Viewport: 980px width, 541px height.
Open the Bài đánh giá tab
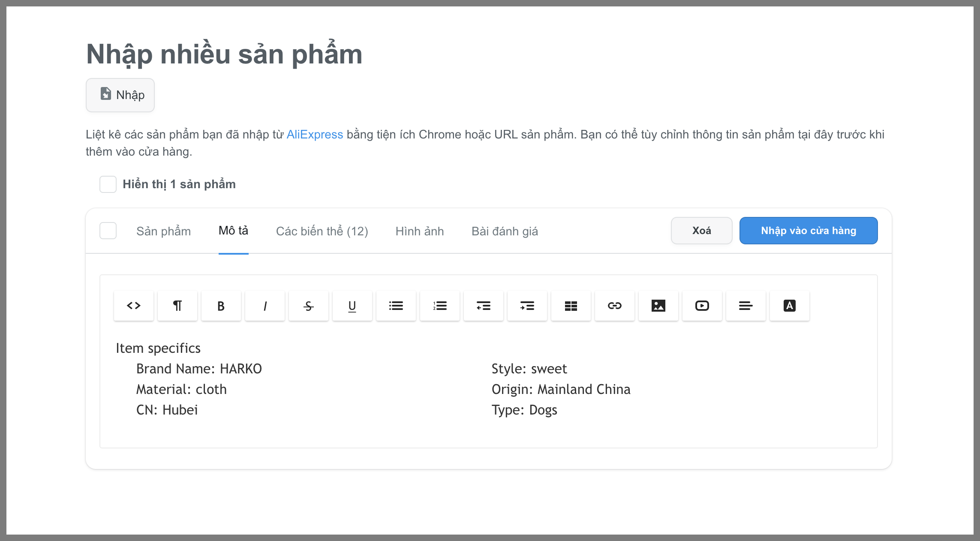pos(505,231)
